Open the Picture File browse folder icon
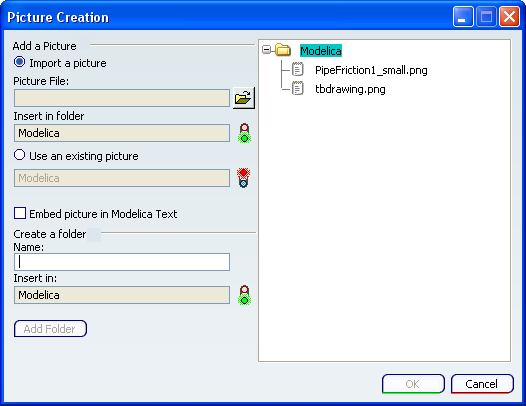The width and height of the screenshot is (526, 406). pos(244,98)
